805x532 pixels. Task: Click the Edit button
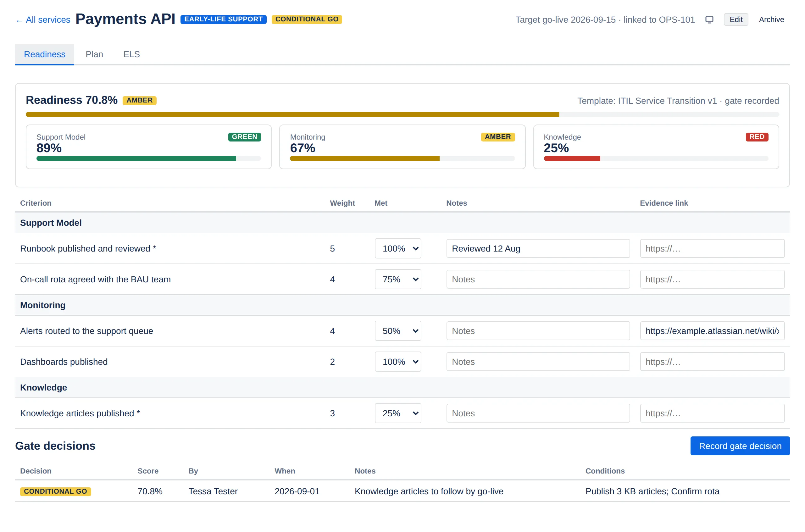click(736, 20)
